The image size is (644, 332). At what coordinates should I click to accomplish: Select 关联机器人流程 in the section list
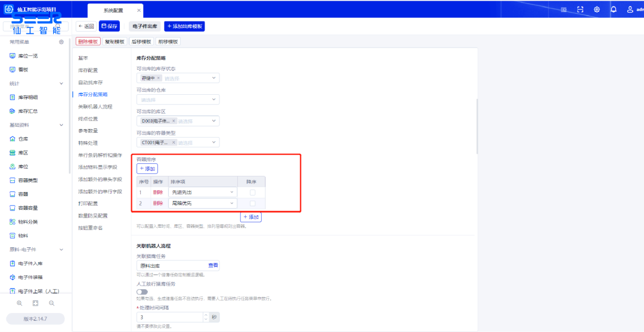pos(95,107)
